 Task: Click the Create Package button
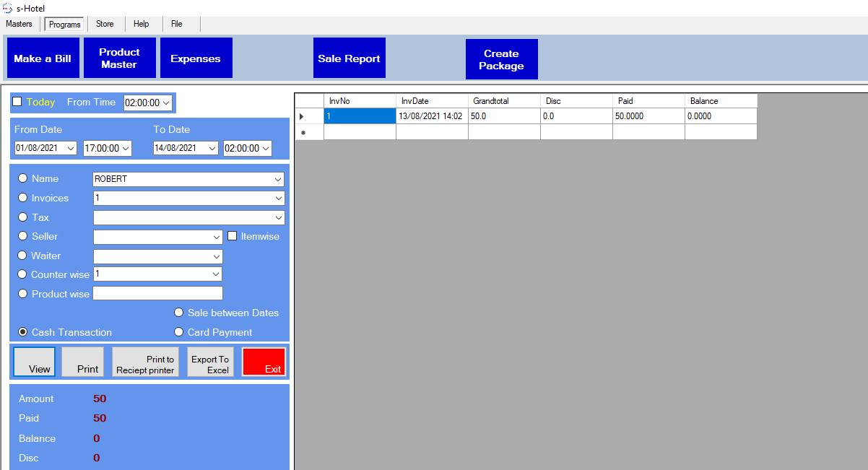(x=501, y=59)
